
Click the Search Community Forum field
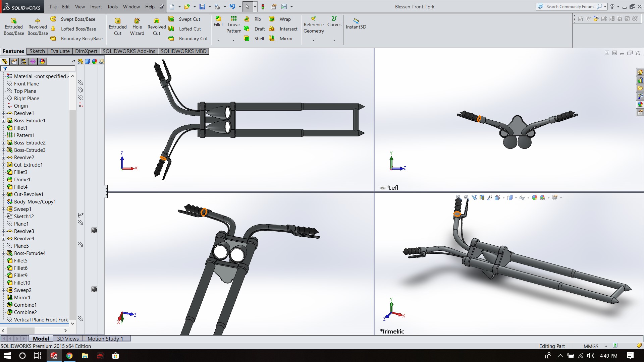(x=570, y=7)
